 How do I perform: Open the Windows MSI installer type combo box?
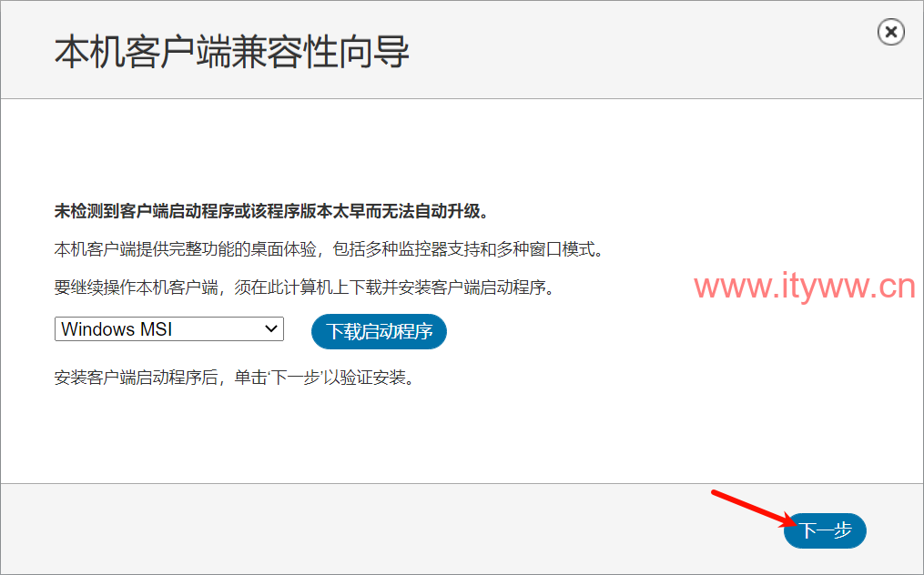pyautogui.click(x=169, y=328)
